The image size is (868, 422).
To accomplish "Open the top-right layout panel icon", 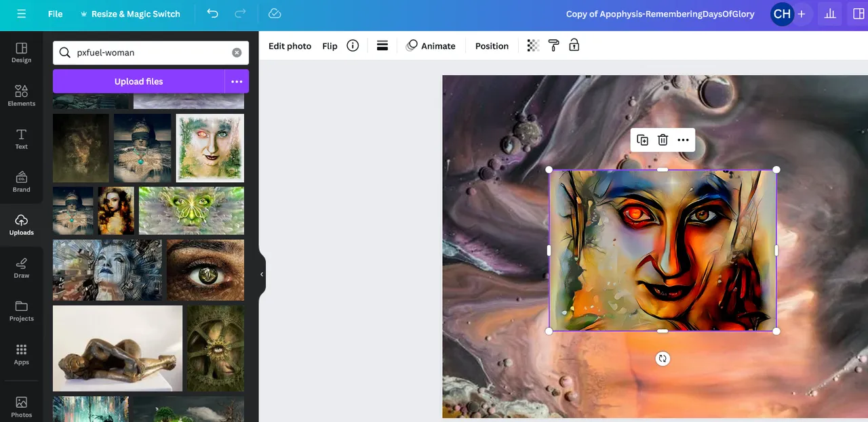I will point(858,14).
